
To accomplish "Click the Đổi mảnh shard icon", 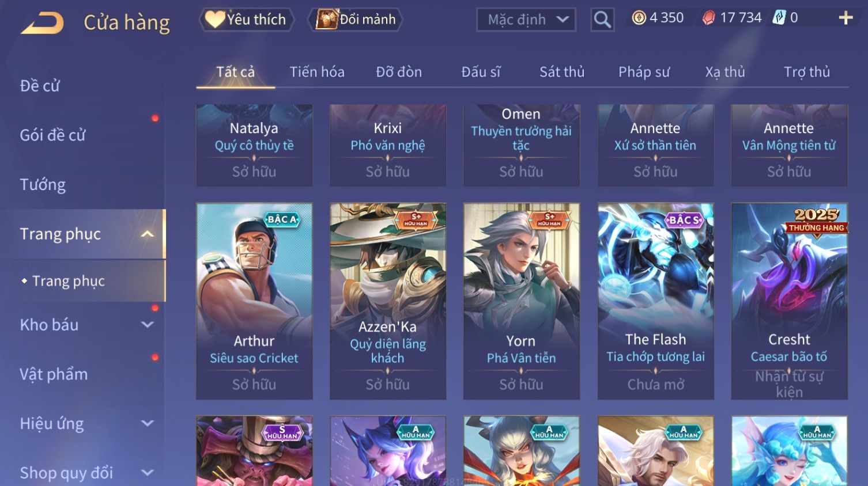I will [x=326, y=20].
